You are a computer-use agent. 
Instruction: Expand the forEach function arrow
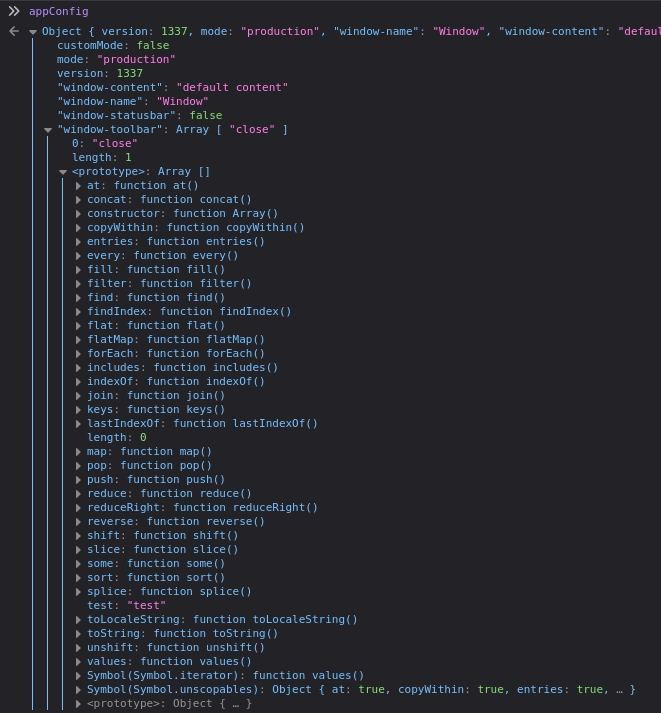click(x=78, y=354)
